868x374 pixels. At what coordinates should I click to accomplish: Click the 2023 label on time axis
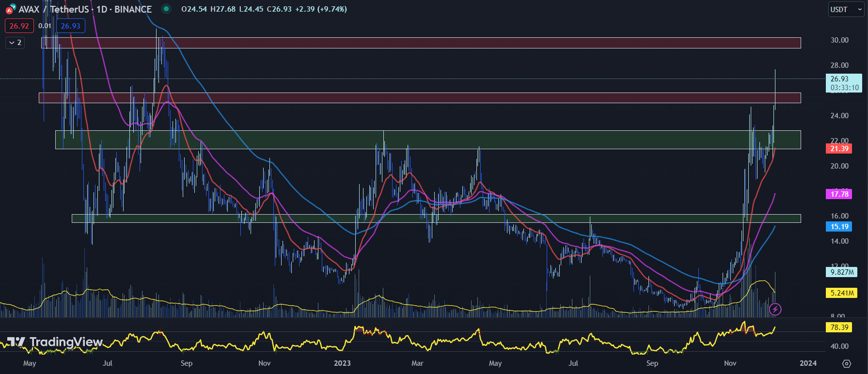coord(342,363)
